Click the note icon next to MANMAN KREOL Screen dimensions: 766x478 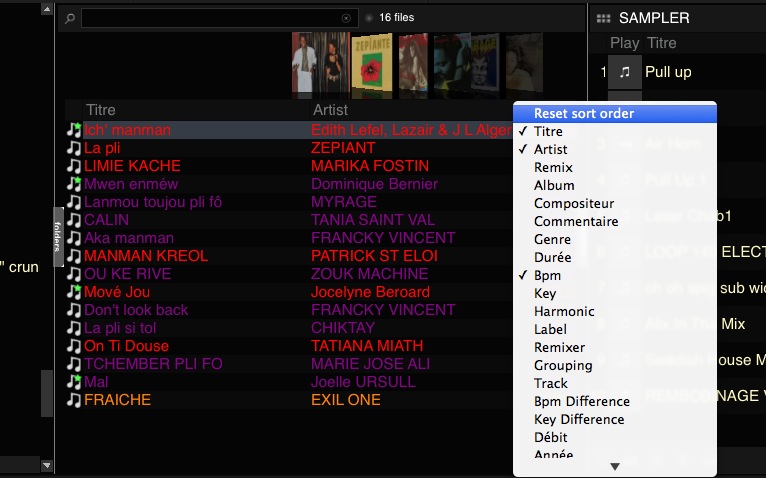click(x=74, y=256)
